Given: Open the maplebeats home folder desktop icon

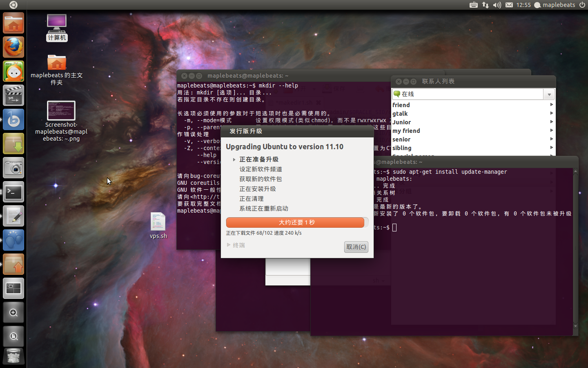Looking at the screenshot, I should click(57, 70).
